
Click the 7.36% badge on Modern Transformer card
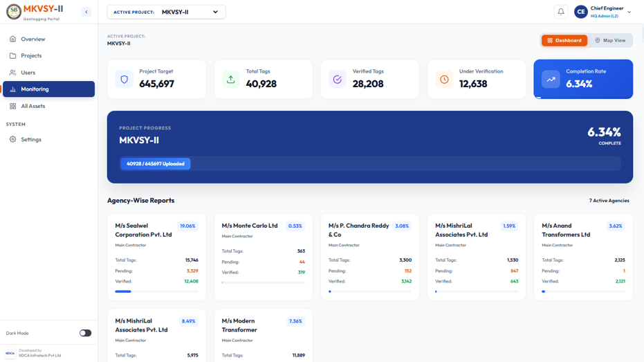[x=295, y=321]
